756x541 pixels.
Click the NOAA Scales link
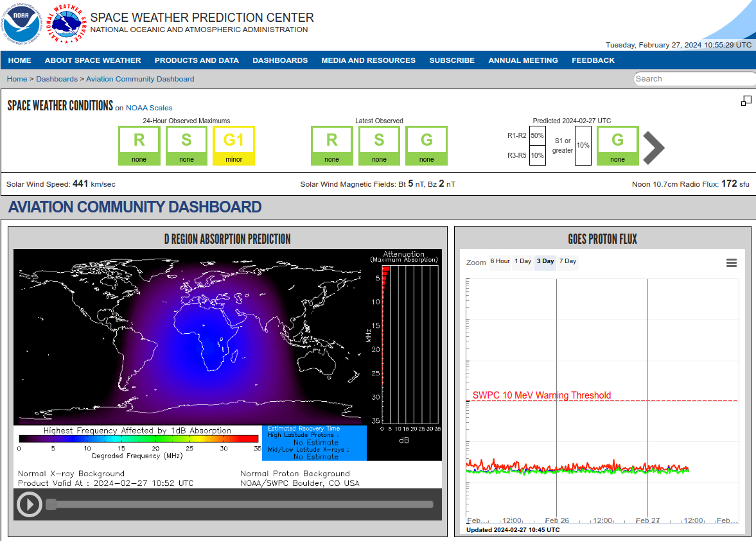click(x=149, y=108)
